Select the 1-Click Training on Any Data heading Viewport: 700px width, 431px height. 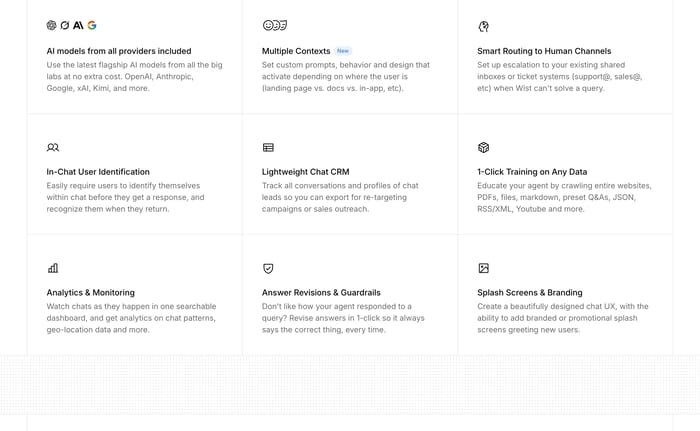[532, 172]
